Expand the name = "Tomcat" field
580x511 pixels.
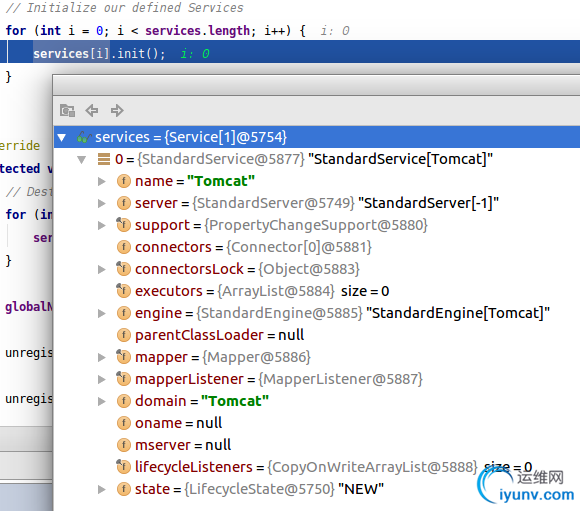pyautogui.click(x=101, y=181)
